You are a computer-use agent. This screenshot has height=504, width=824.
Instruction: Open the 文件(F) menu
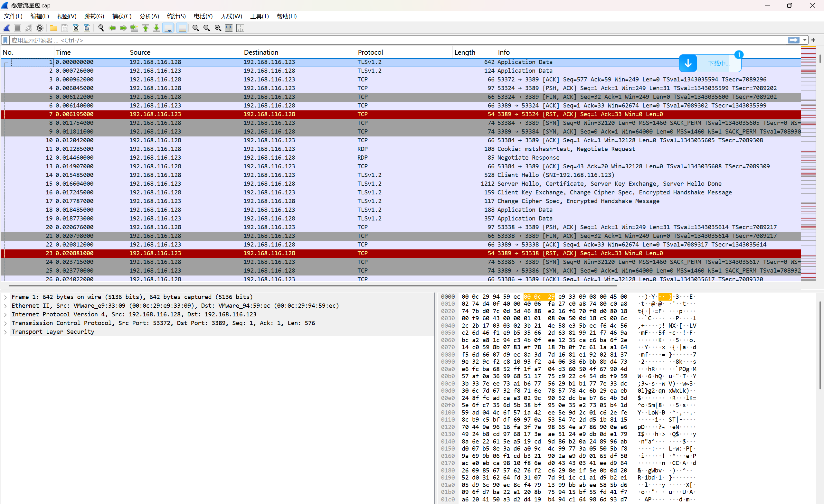pos(13,16)
